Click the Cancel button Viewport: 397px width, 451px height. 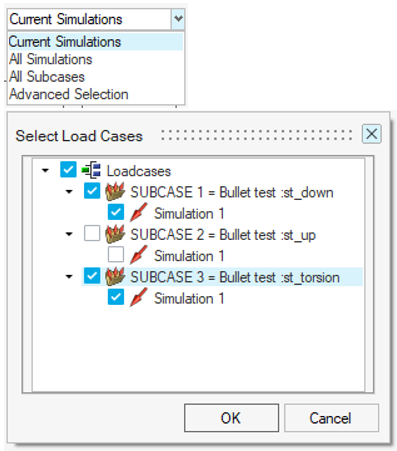point(331,418)
